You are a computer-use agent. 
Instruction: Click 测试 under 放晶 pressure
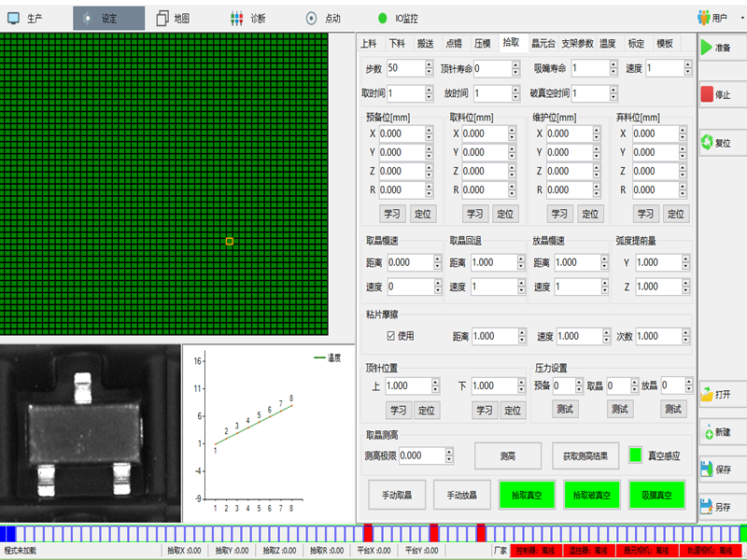pyautogui.click(x=673, y=409)
